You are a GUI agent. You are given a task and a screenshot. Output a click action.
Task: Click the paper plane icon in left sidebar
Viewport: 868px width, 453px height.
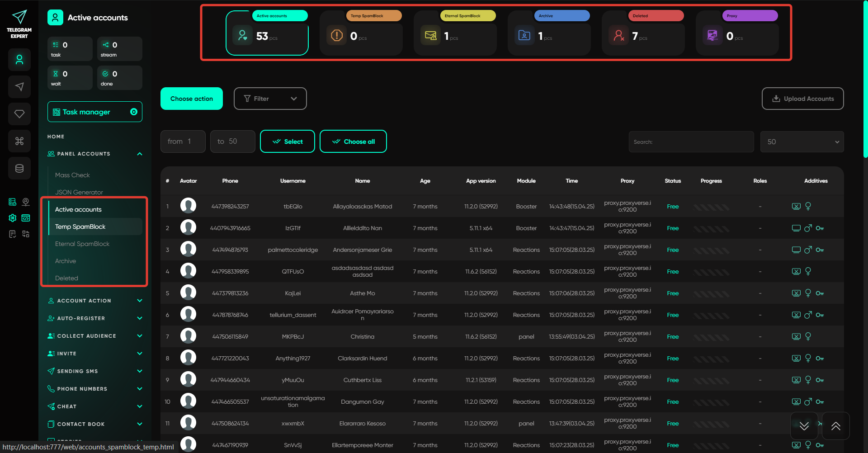pos(19,87)
